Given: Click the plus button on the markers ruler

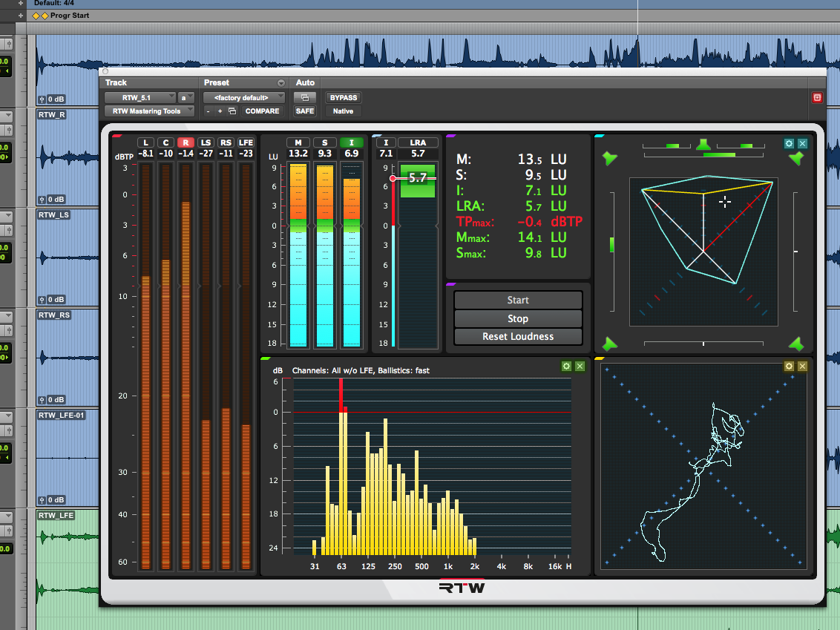Looking at the screenshot, I should pos(21,16).
